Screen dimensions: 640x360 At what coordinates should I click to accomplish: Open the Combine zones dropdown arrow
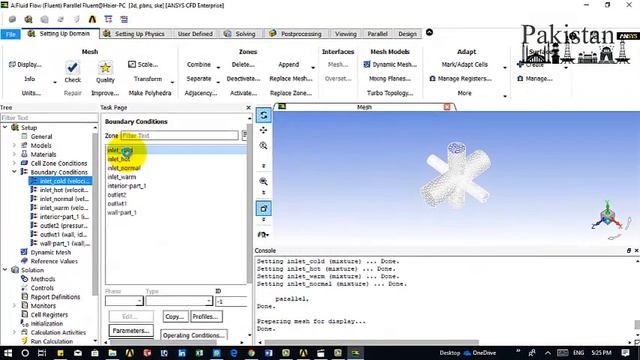tap(218, 67)
